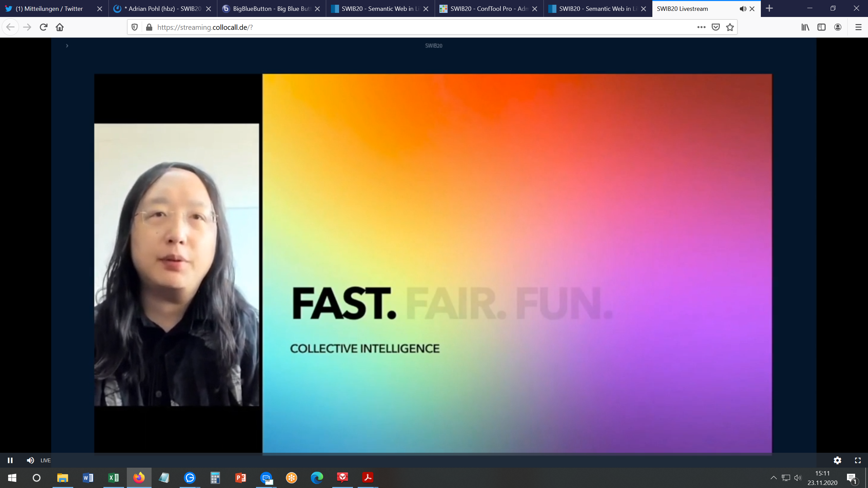The width and height of the screenshot is (868, 488).
Task: Switch to the BigBlueButton tab
Action: [271, 9]
